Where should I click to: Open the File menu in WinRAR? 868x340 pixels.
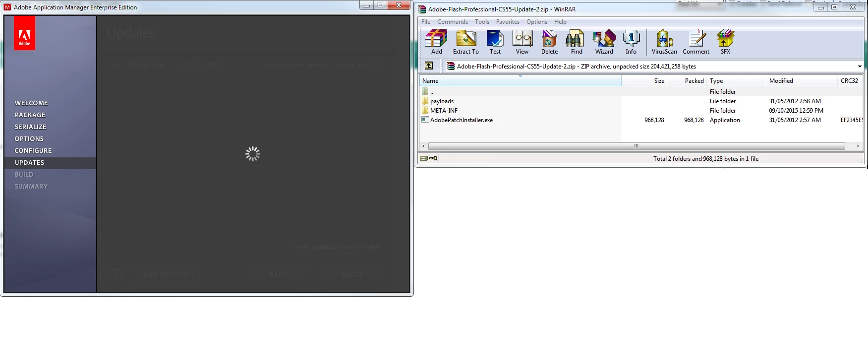coord(426,22)
